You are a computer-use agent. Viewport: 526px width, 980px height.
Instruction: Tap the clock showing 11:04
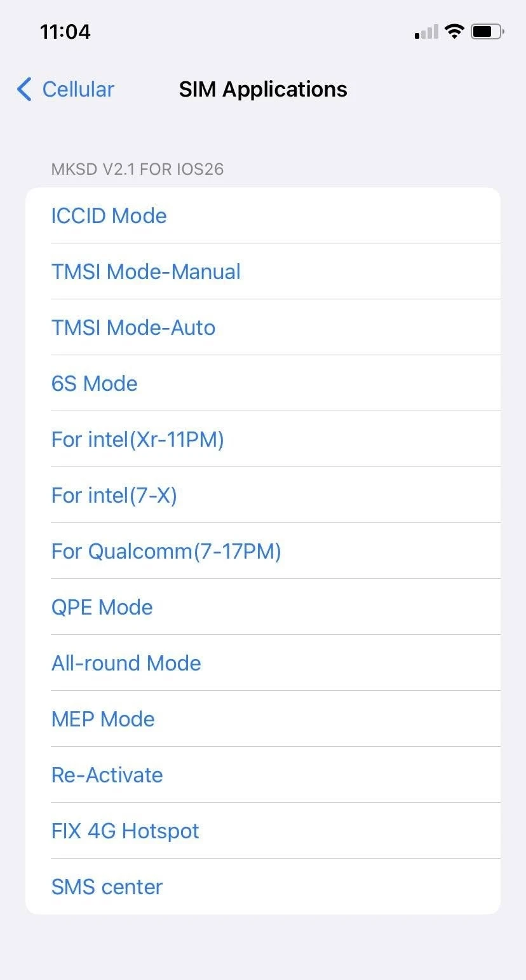click(65, 31)
